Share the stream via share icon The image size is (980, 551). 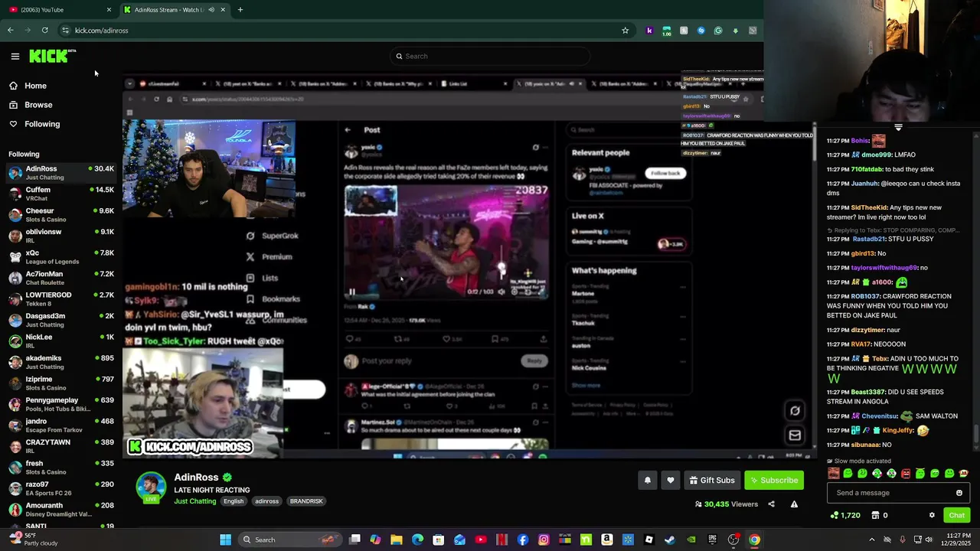pyautogui.click(x=771, y=504)
